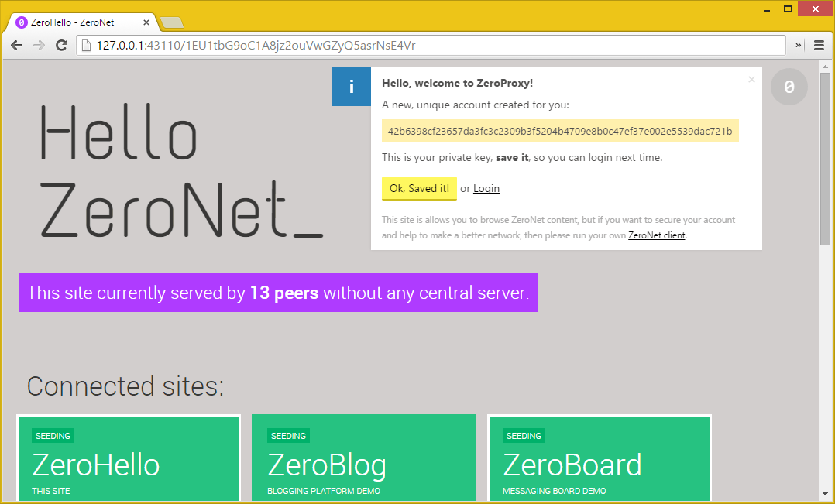Close the ZeroHello browser tab
835x504 pixels.
(x=146, y=22)
